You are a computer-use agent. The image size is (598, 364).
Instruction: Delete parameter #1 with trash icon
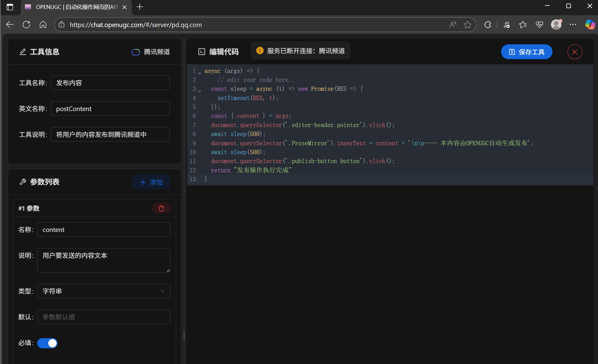click(x=161, y=208)
